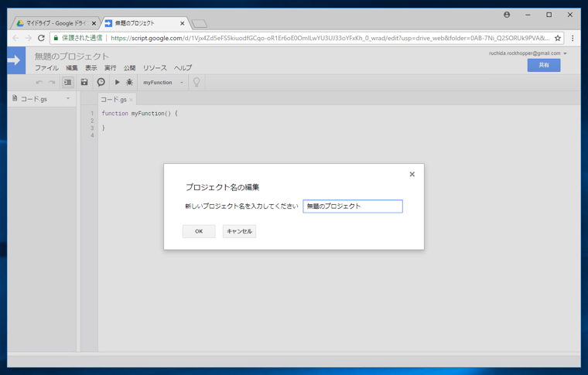Save project with the floppy disk icon
Image resolution: width=588 pixels, height=375 pixels.
84,82
